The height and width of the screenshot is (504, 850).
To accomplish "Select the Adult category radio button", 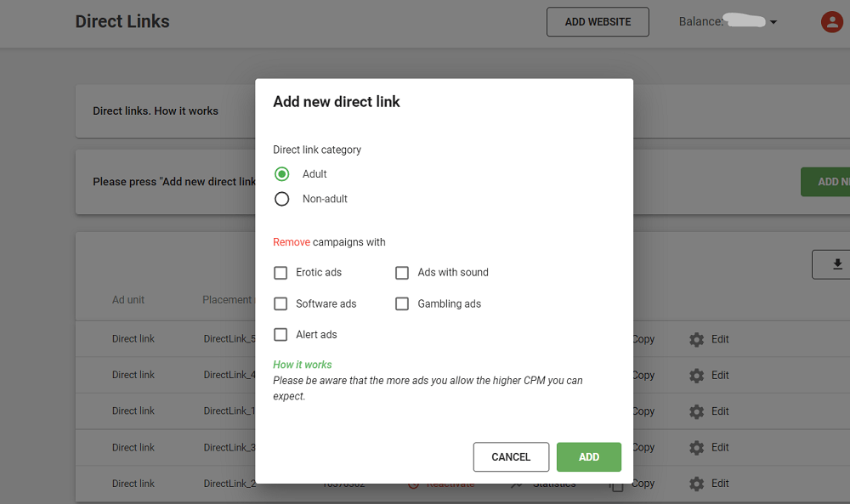I will click(280, 173).
